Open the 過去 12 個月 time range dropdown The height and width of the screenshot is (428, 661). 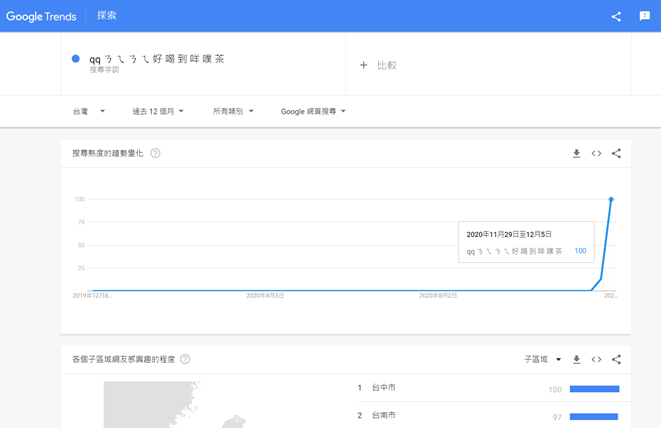[158, 111]
